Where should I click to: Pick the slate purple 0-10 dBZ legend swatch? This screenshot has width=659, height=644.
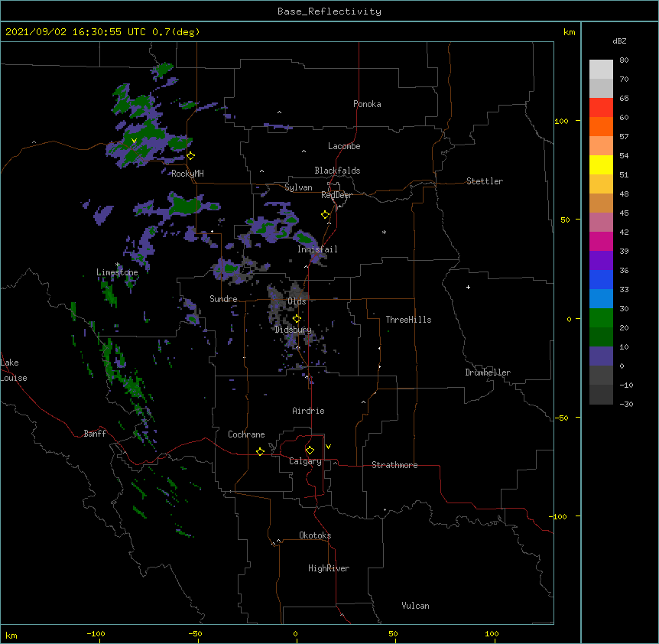click(601, 356)
